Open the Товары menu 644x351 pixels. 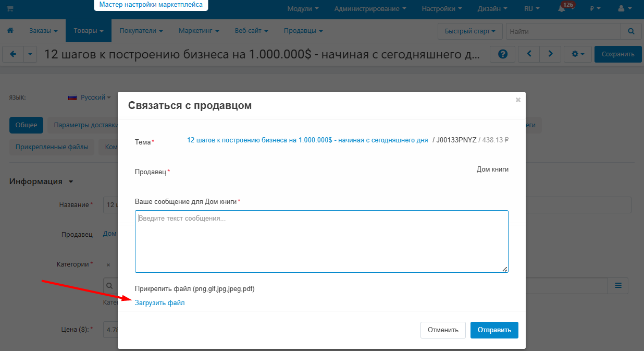click(x=89, y=31)
